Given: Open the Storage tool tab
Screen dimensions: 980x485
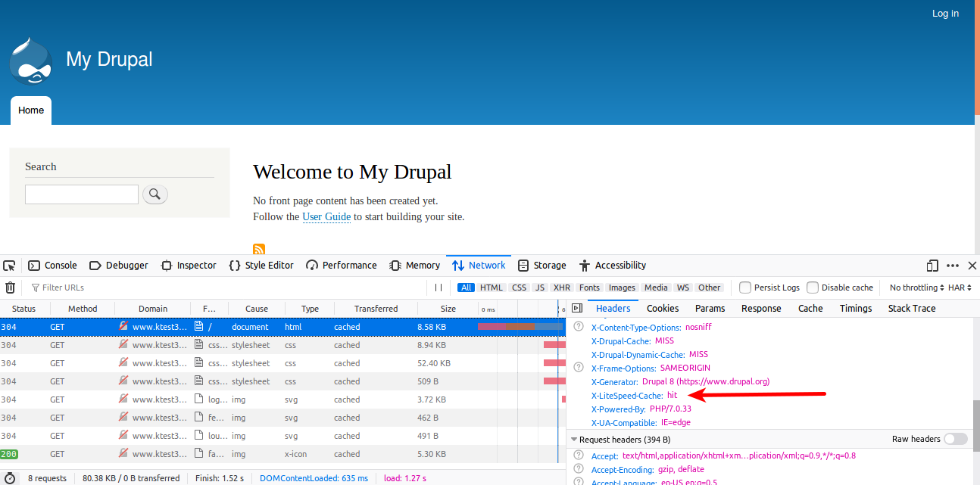Looking at the screenshot, I should tap(541, 266).
